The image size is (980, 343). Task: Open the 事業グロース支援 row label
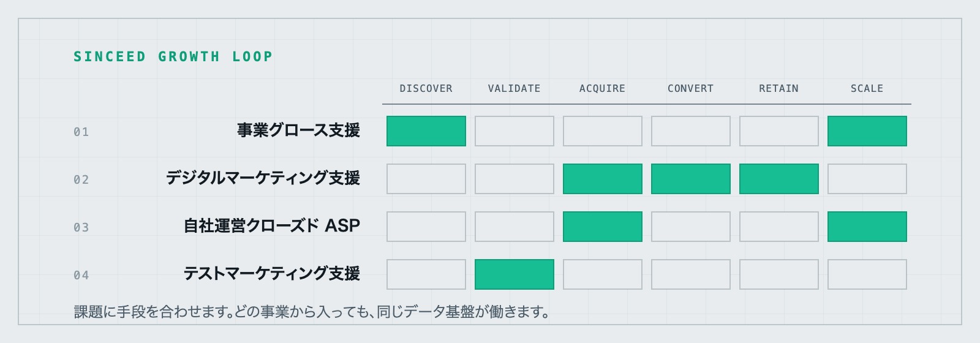point(299,130)
